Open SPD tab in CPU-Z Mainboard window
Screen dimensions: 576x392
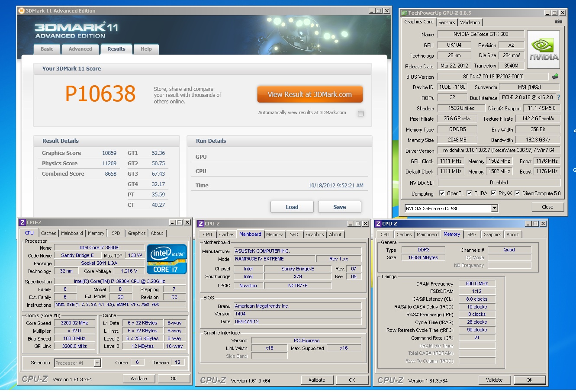(294, 235)
